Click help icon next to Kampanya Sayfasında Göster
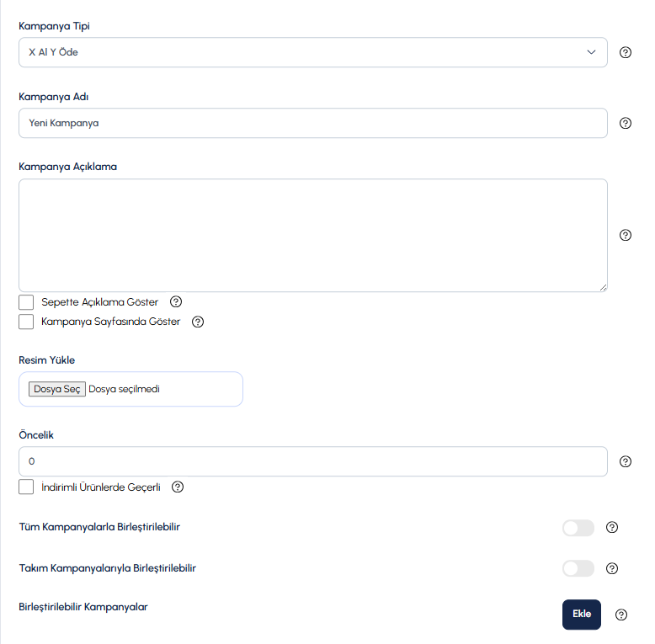 [x=198, y=322]
